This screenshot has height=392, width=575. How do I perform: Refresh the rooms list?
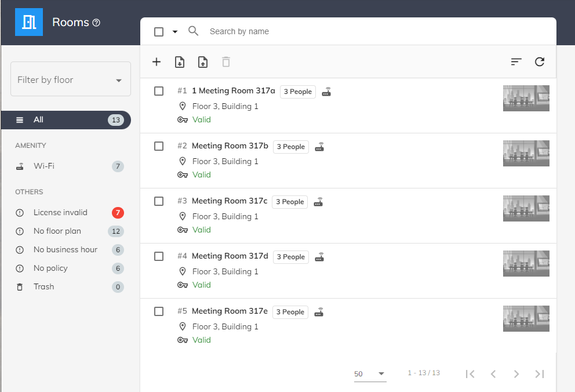tap(540, 62)
